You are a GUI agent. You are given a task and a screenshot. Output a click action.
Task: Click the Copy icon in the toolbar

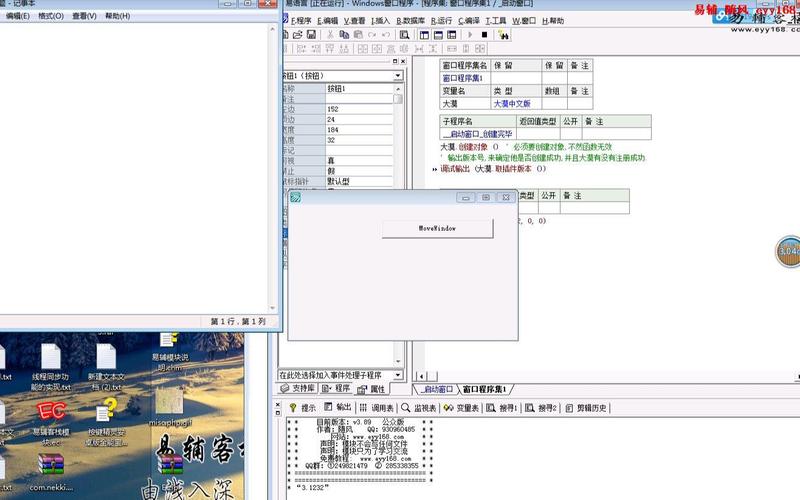[342, 35]
